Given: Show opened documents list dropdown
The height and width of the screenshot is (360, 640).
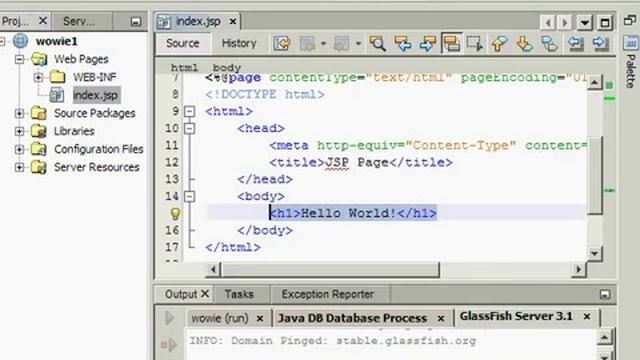Looking at the screenshot, I should pos(584,22).
